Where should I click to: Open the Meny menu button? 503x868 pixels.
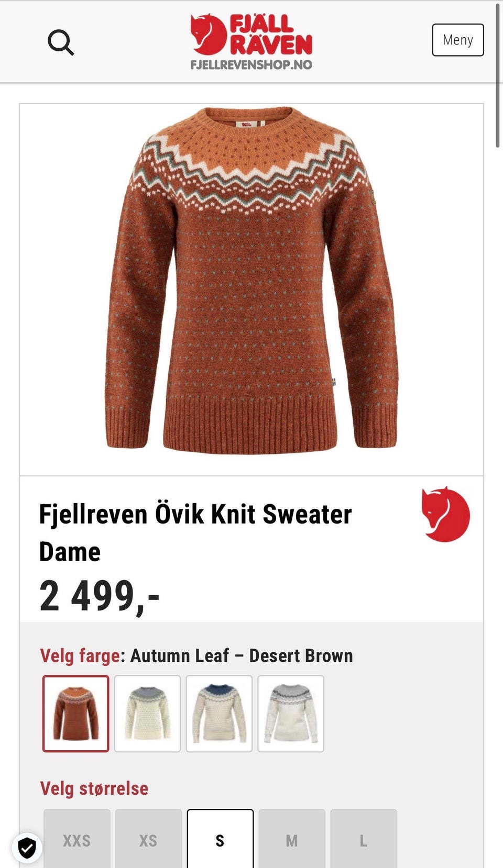[458, 40]
